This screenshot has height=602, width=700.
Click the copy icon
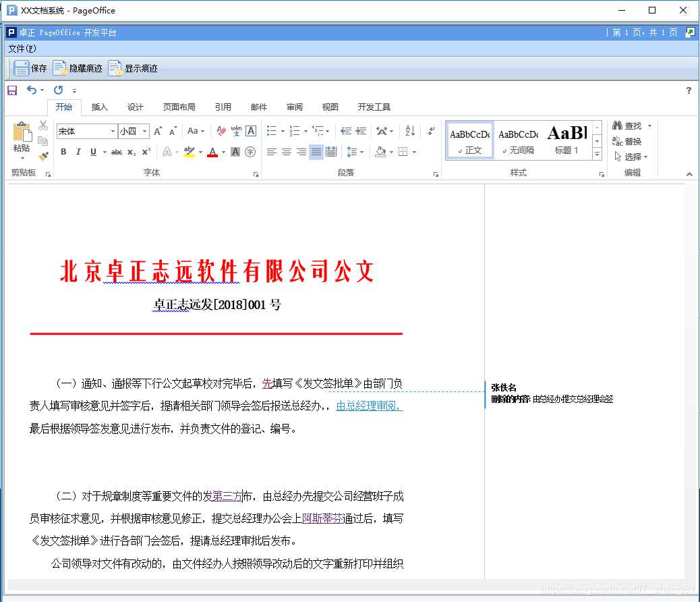[43, 141]
